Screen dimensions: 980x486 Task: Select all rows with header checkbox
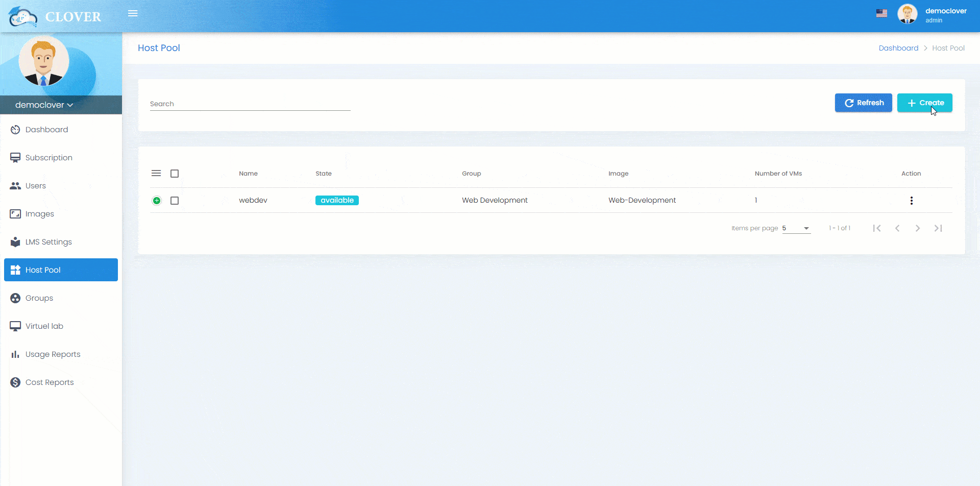[x=175, y=174]
